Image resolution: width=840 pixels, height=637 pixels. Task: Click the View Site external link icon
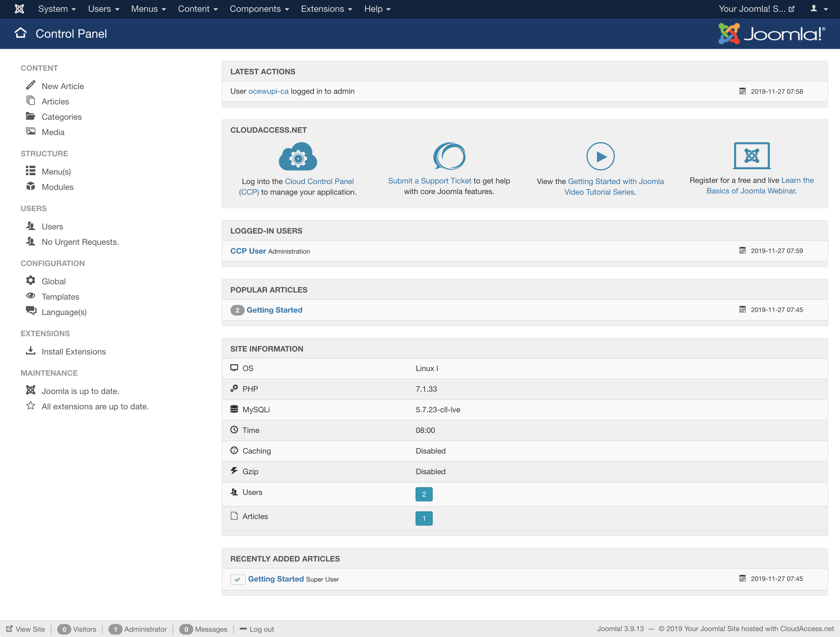tap(9, 629)
